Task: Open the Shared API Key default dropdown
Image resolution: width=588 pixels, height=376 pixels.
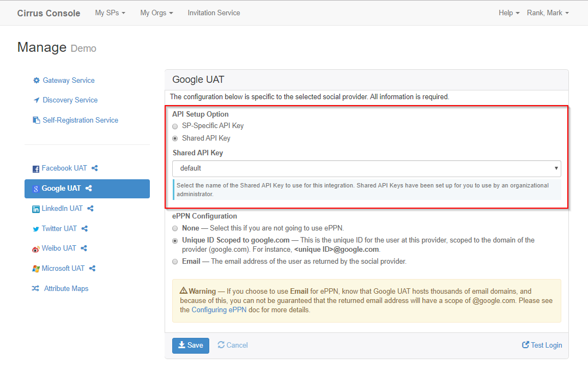Action: pyautogui.click(x=366, y=168)
